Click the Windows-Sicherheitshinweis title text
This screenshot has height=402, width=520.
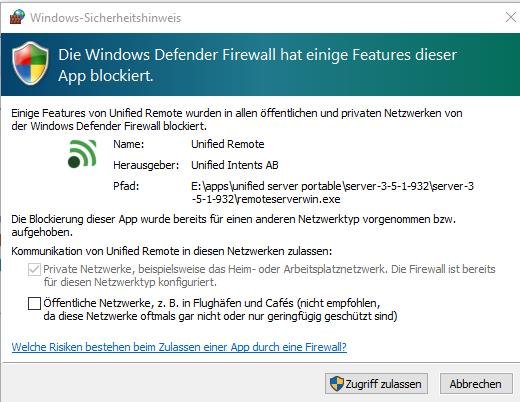(x=106, y=18)
